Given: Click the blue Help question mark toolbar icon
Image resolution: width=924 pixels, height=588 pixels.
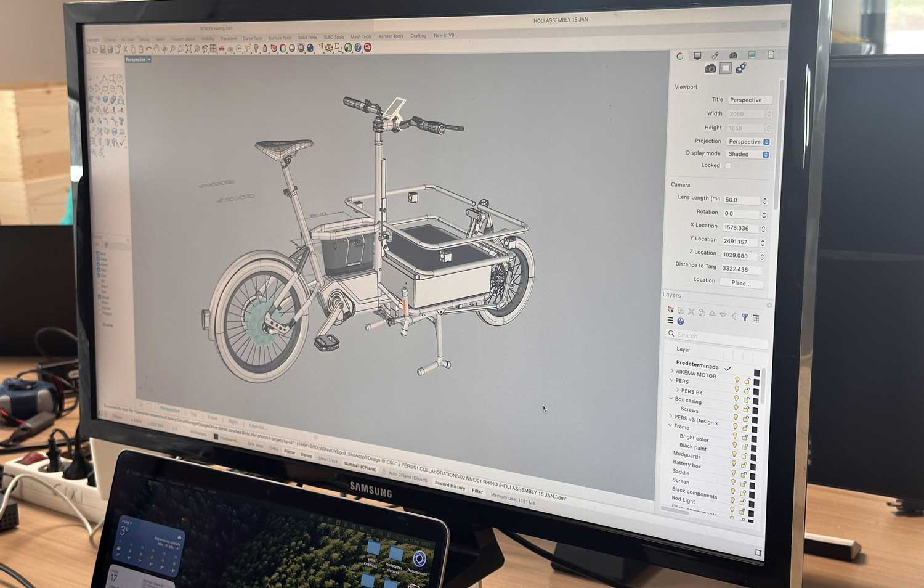Looking at the screenshot, I should [x=358, y=48].
